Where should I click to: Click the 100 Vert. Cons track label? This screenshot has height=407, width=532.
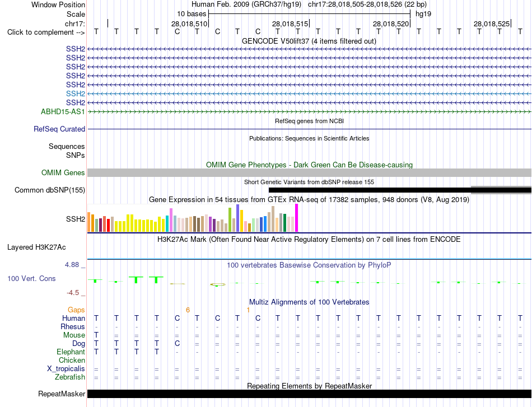[31, 278]
